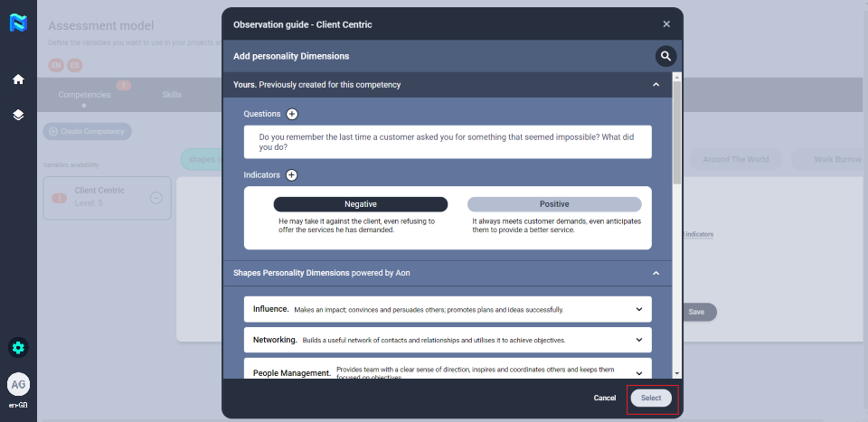Select the Negative indicator header
The height and width of the screenshot is (422, 868).
point(360,204)
